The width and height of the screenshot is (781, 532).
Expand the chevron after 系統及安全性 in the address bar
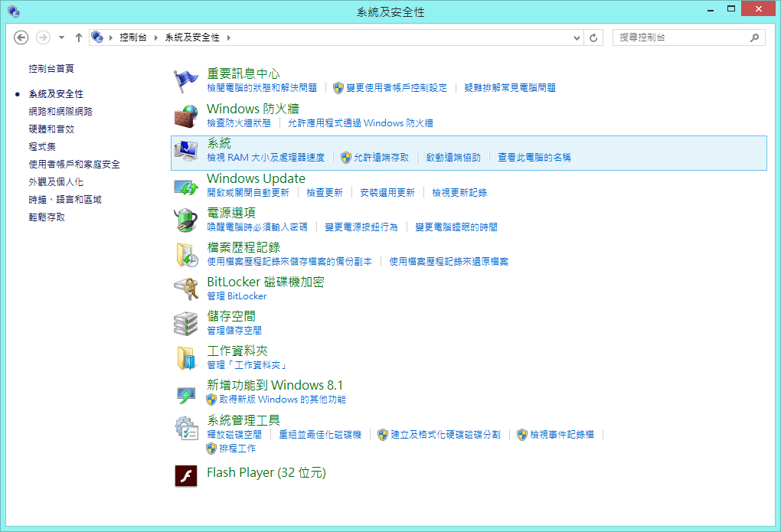coord(229,38)
